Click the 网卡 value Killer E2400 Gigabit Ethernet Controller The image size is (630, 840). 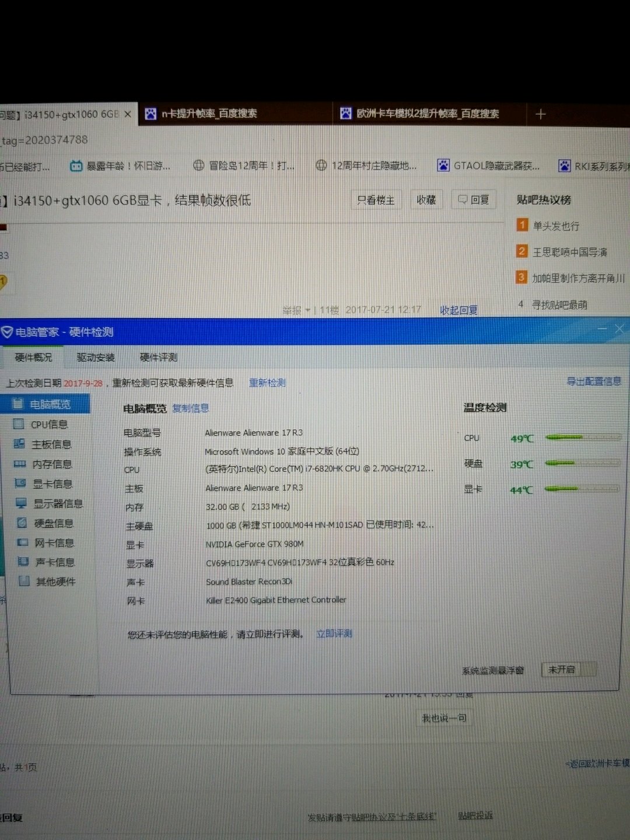point(276,600)
